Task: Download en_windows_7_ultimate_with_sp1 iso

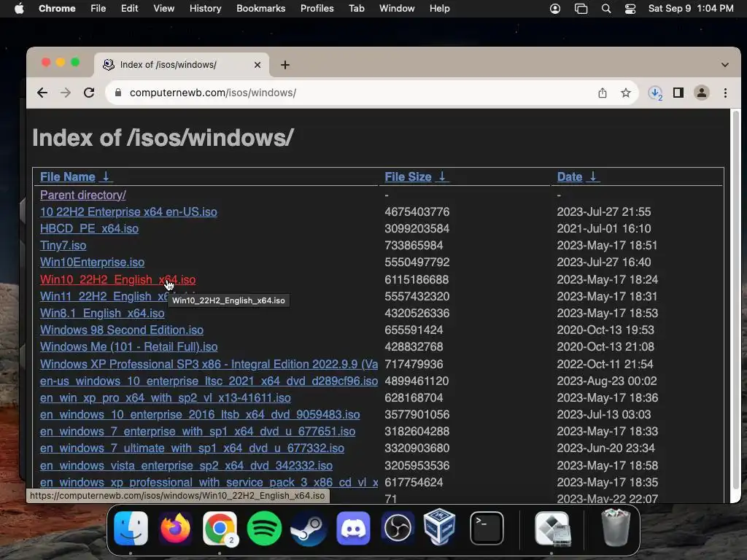Action: (x=192, y=448)
